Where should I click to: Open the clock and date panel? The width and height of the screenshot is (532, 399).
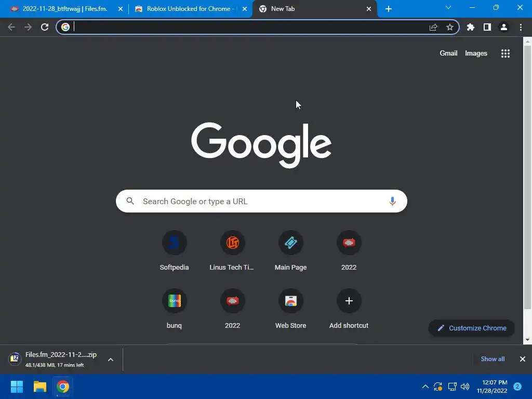tap(492, 387)
